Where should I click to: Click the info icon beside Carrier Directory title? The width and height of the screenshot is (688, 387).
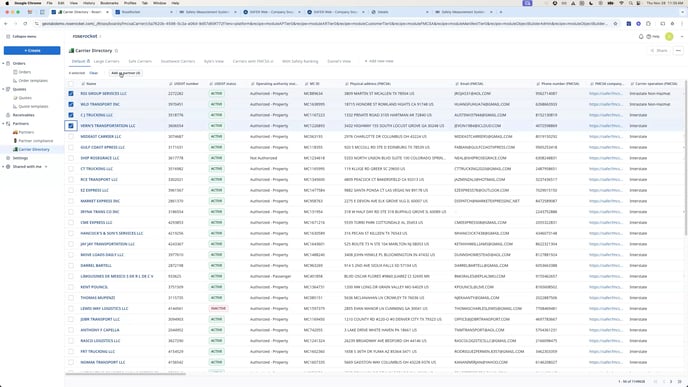coord(116,51)
